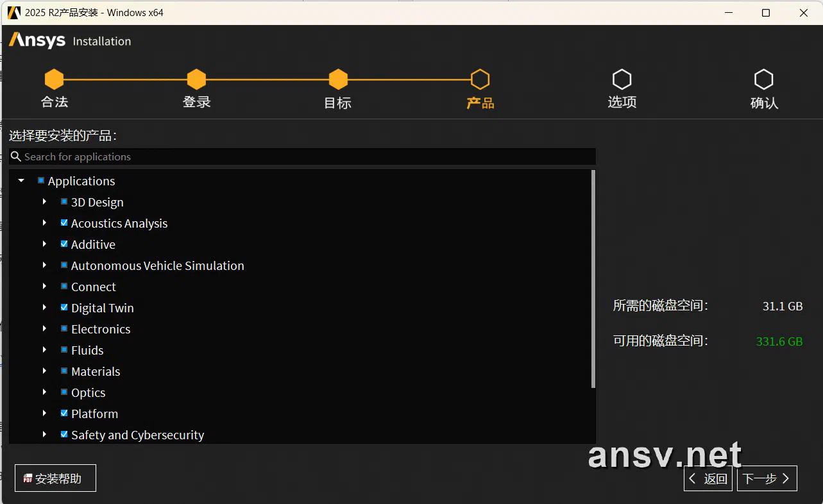Toggle the 3D Design checkbox

pyautogui.click(x=64, y=202)
